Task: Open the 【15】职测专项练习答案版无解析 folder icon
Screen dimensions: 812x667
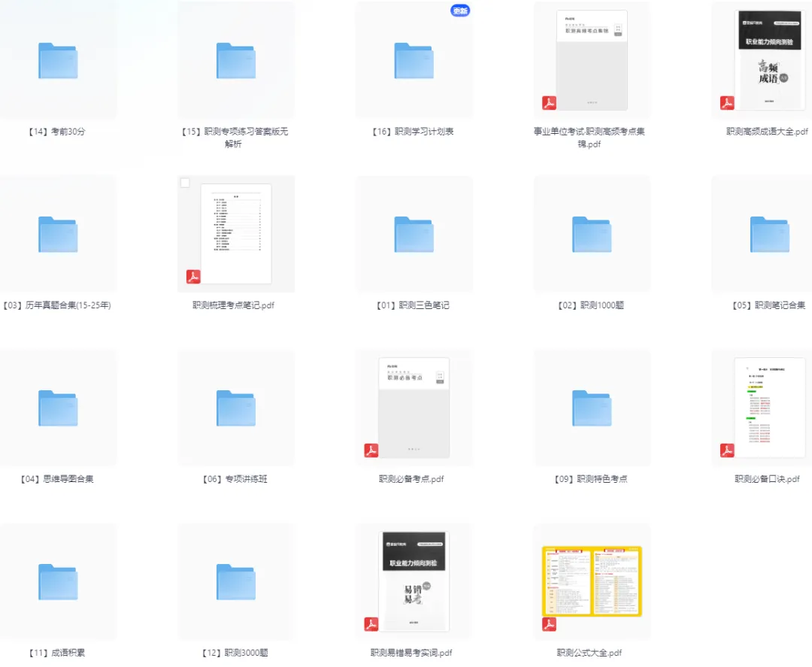Action: 236,61
